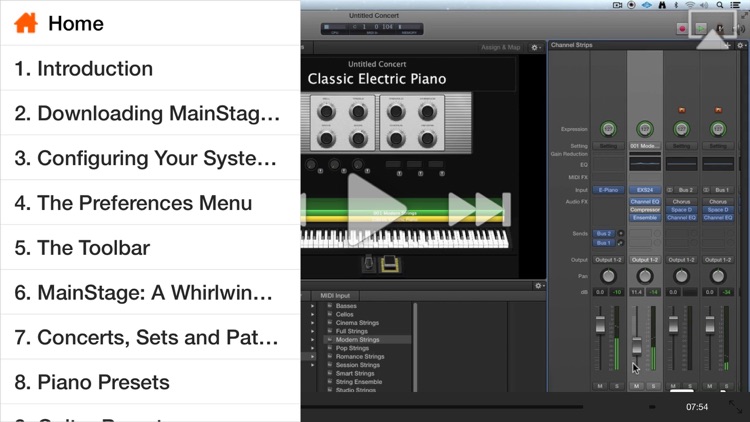Open the 001 Mode... setting menu on EXS24 strip

pos(645,146)
